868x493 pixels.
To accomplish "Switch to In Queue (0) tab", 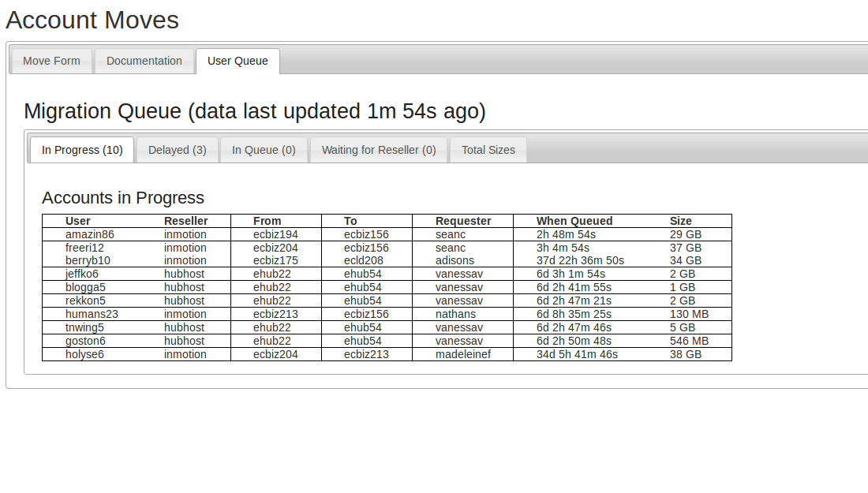I will (264, 150).
